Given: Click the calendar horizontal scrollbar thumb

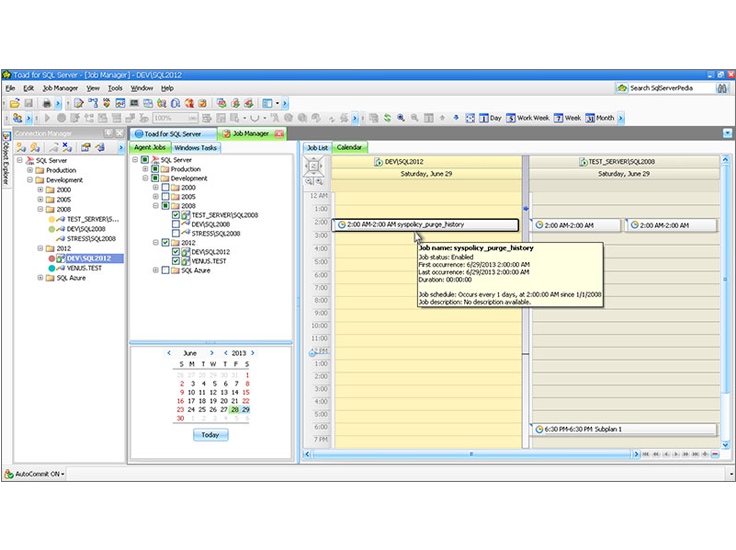Looking at the screenshot, I should pyautogui.click(x=471, y=454).
